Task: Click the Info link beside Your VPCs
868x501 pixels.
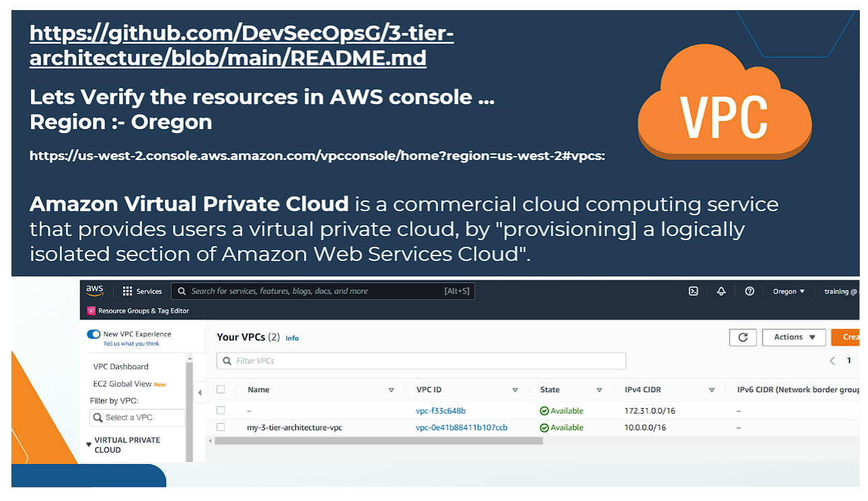Action: (x=292, y=338)
